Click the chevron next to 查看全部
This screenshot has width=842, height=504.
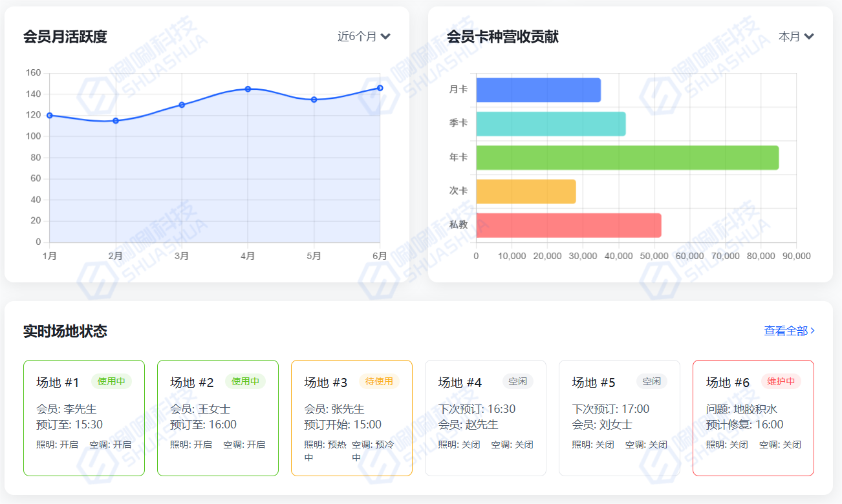[x=812, y=331]
